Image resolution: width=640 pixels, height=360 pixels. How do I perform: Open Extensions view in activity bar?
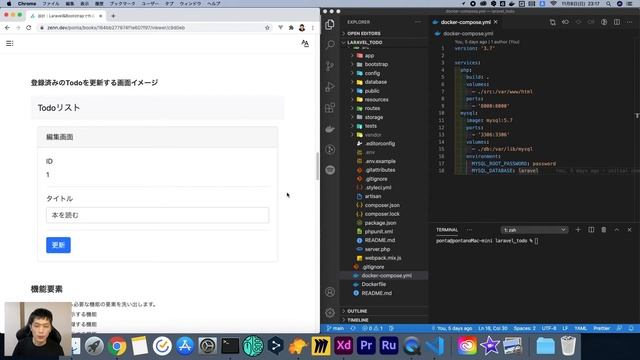330,108
